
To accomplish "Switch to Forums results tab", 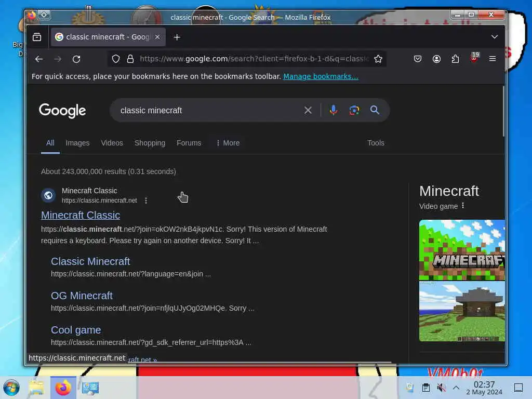I will tap(189, 143).
